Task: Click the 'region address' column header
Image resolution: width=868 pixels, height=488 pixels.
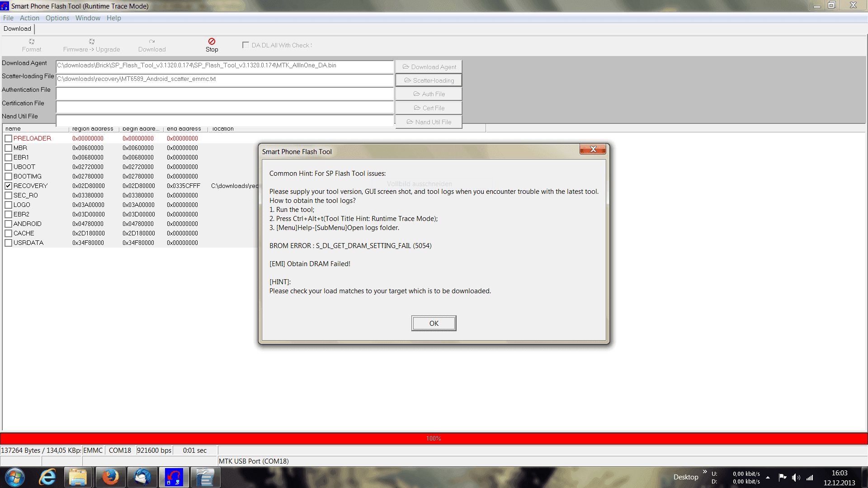Action: [94, 129]
